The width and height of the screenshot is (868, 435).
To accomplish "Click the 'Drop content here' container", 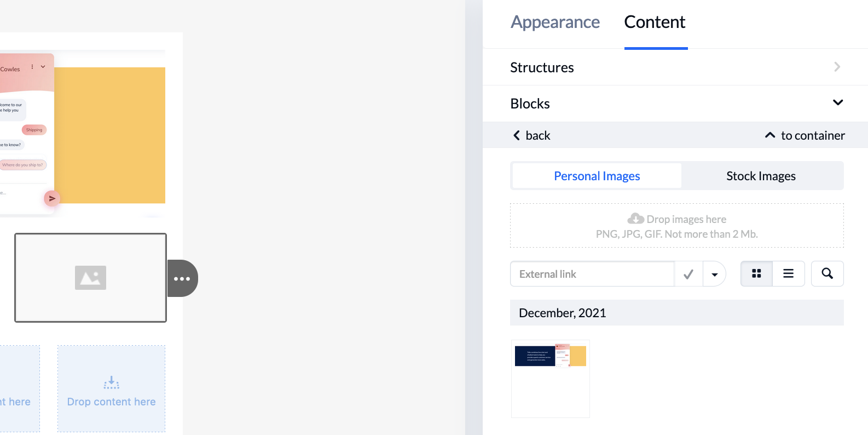I will point(111,388).
